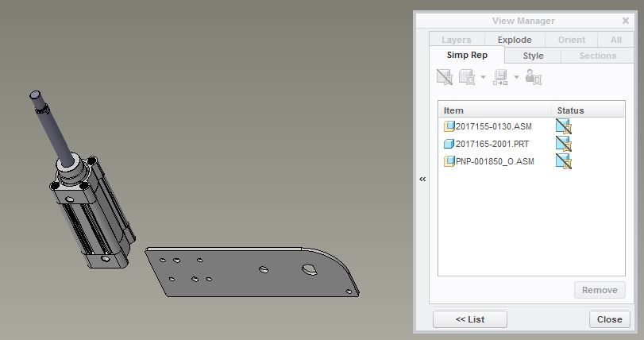This screenshot has height=340, width=644.
Task: Select the 2017165-2001.PRT item
Action: tap(492, 144)
